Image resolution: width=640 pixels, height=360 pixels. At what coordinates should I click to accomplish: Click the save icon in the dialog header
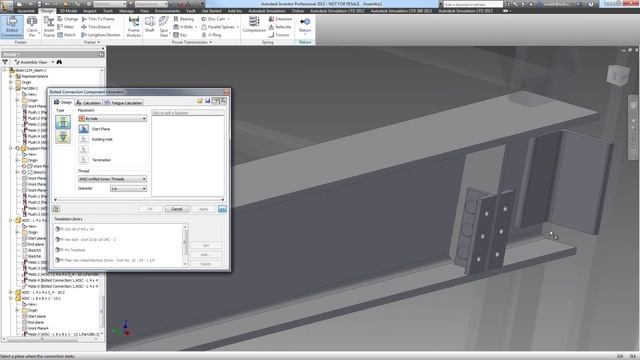[207, 101]
